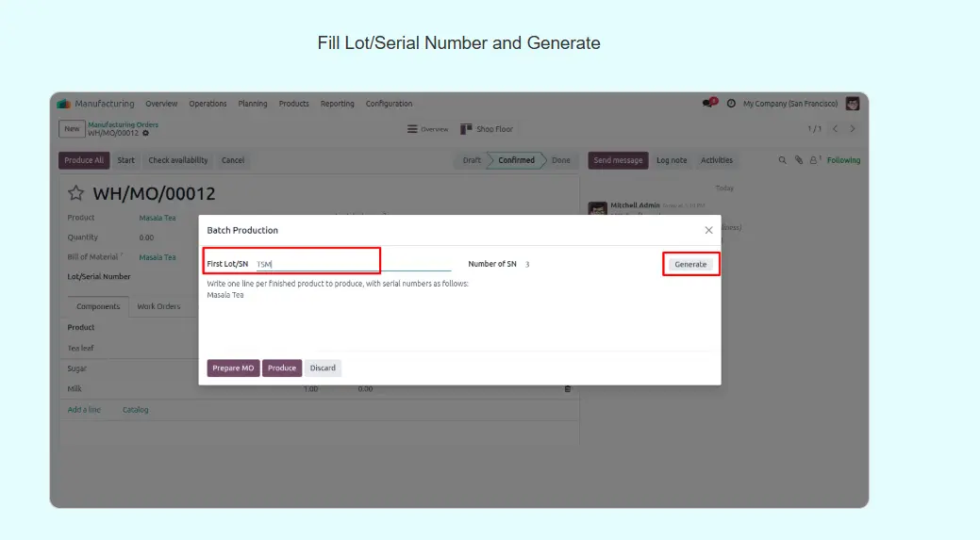Click the Generate button in Batch Production
This screenshot has height=540, width=980.
tap(690, 264)
